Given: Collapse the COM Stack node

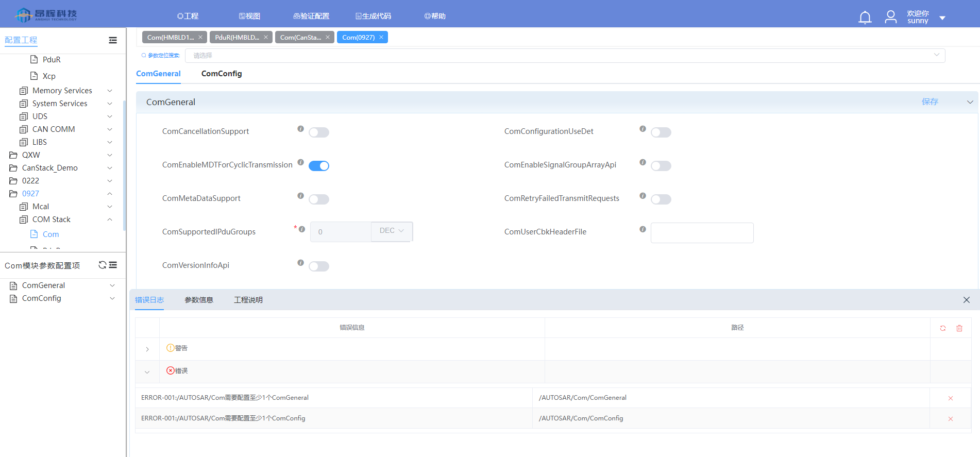Looking at the screenshot, I should 110,219.
